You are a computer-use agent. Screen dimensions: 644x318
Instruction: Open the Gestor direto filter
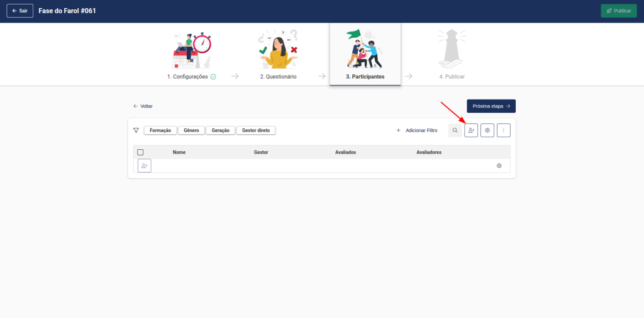(256, 130)
